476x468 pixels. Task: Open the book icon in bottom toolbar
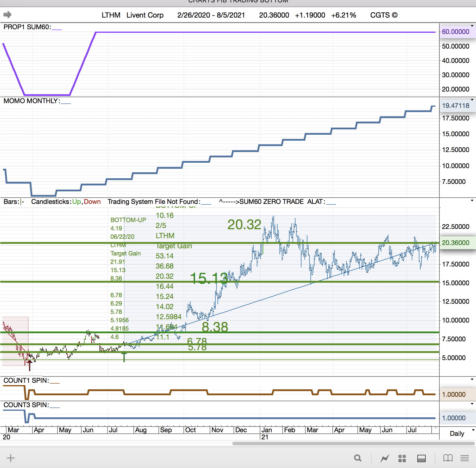[x=448, y=458]
